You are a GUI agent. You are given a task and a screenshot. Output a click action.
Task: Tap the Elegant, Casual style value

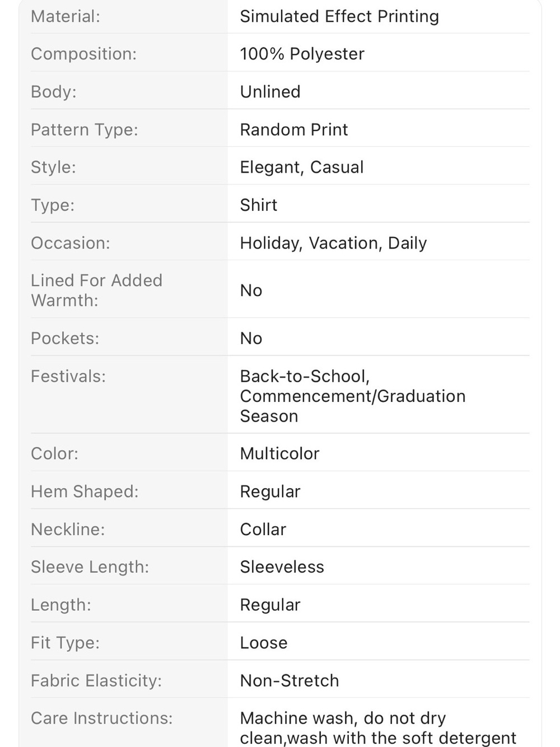(x=302, y=167)
